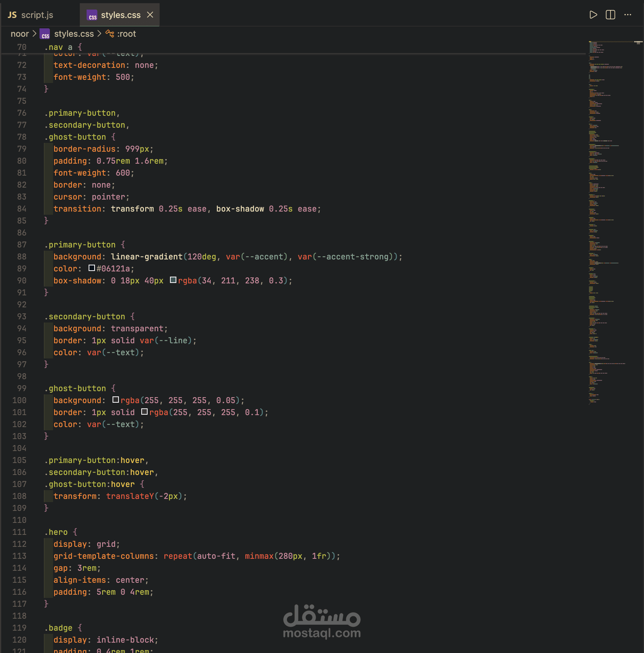Open swatch for rgba(255, 255, 255, 0.1)
This screenshot has width=644, height=653.
coord(144,412)
